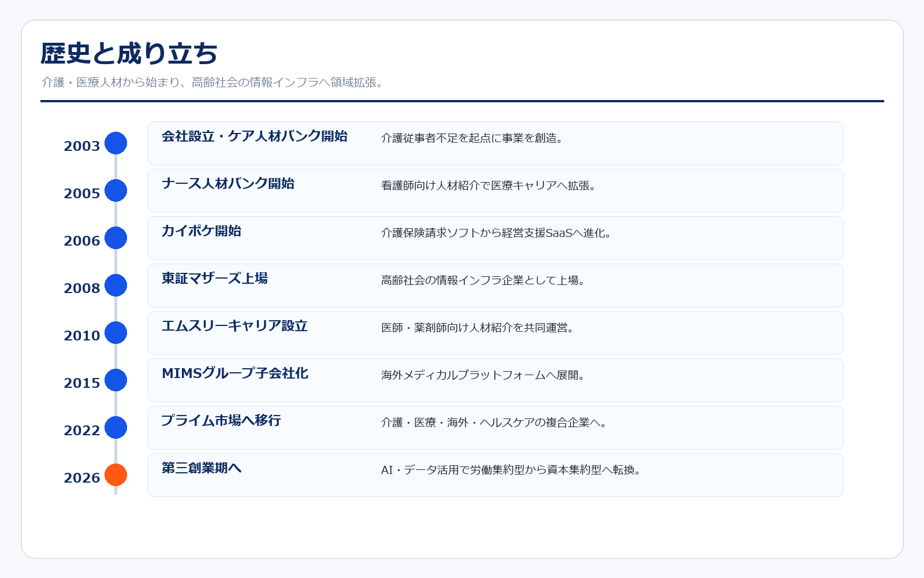
Task: Click the description 介護従事者不足を起点に事業を創造。
Action: click(x=472, y=138)
